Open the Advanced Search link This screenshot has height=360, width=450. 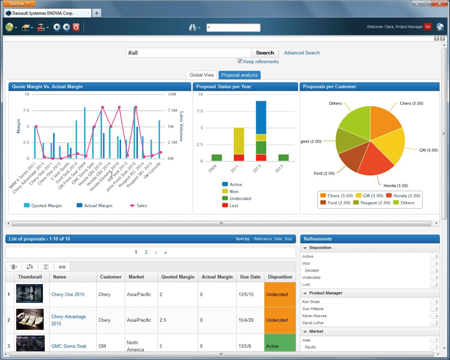tap(302, 53)
